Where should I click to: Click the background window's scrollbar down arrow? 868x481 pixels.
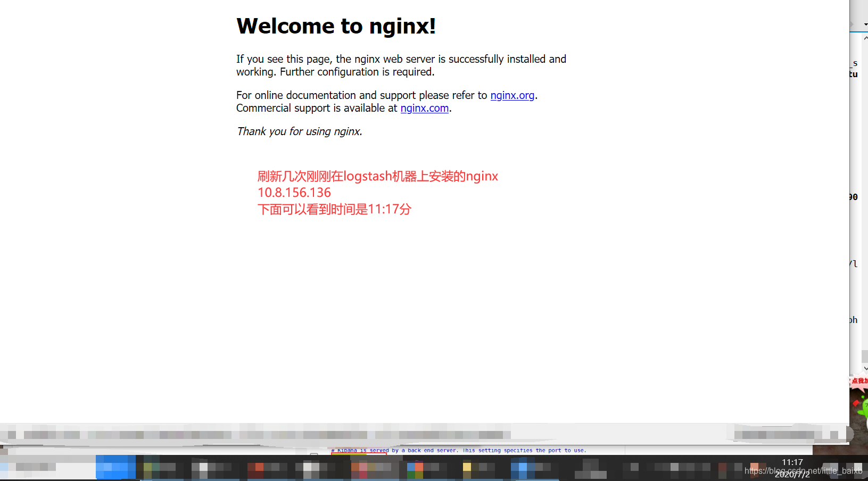865,368
